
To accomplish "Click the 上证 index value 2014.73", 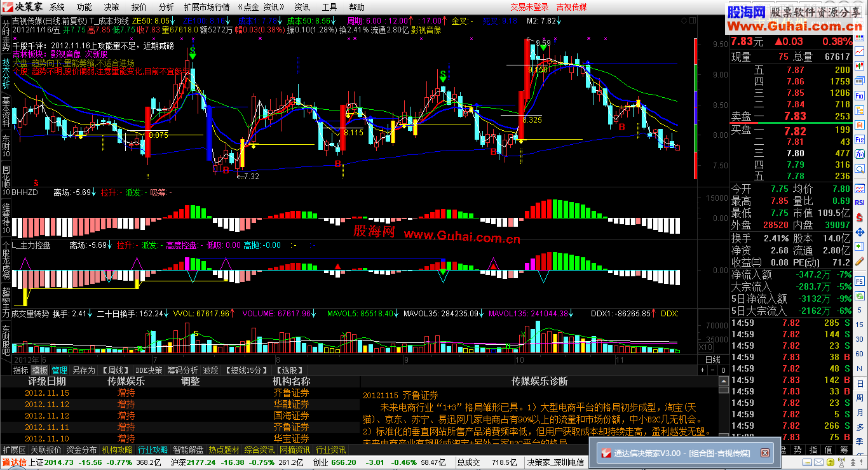I will (x=59, y=462).
